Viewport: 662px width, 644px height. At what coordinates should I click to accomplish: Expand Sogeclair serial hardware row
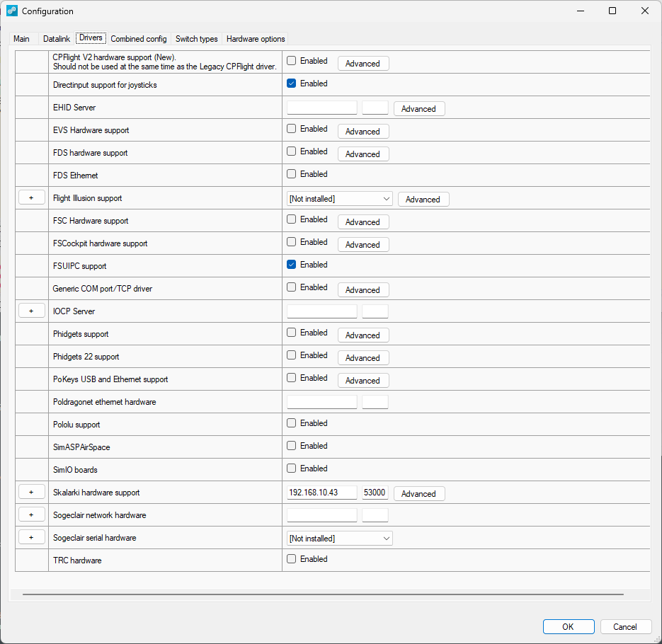32,538
